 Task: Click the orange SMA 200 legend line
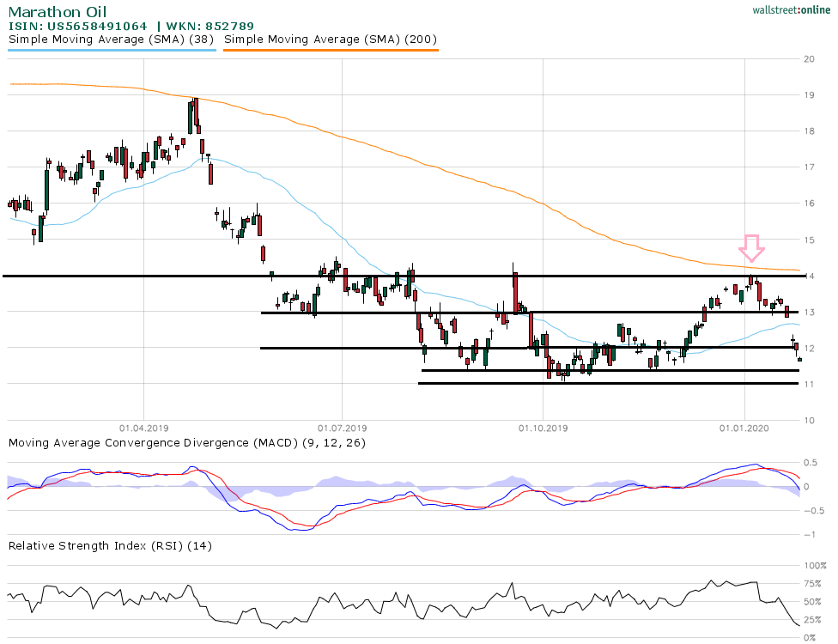pos(331,51)
